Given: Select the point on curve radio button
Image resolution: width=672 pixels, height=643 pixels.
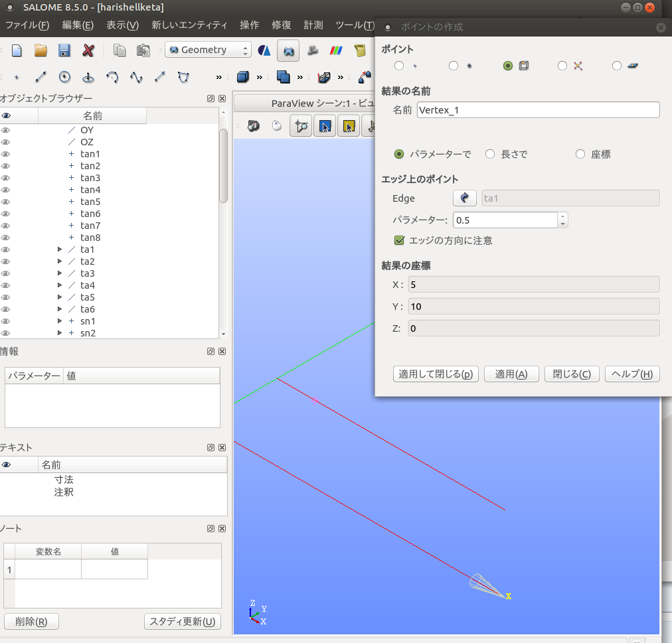Looking at the screenshot, I should click(x=508, y=66).
